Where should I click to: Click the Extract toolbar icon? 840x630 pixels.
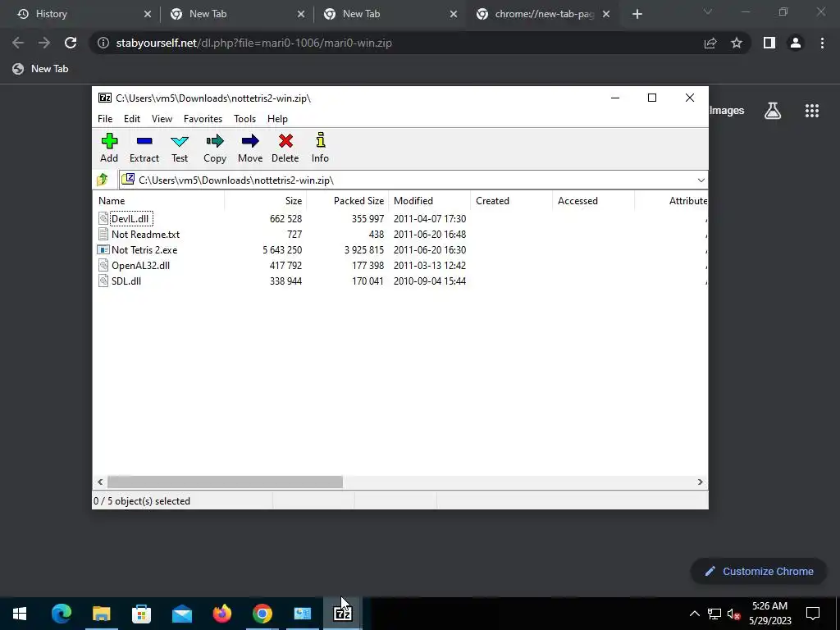pos(144,148)
